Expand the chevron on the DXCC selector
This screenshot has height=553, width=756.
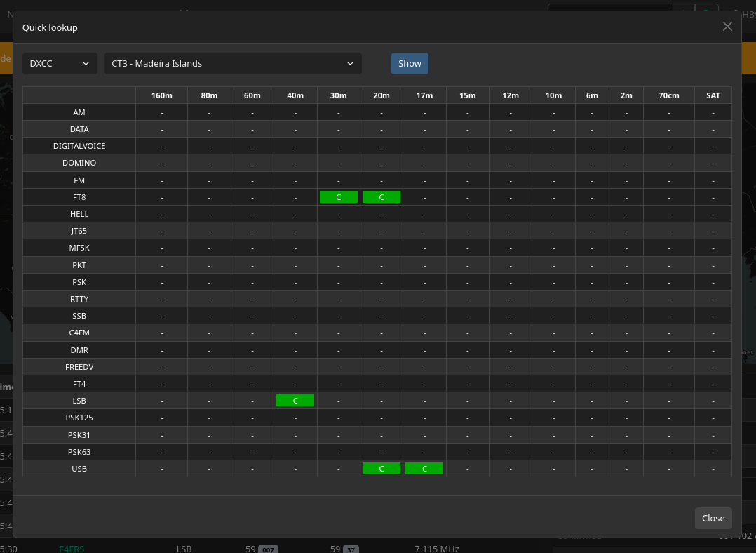pyautogui.click(x=87, y=63)
